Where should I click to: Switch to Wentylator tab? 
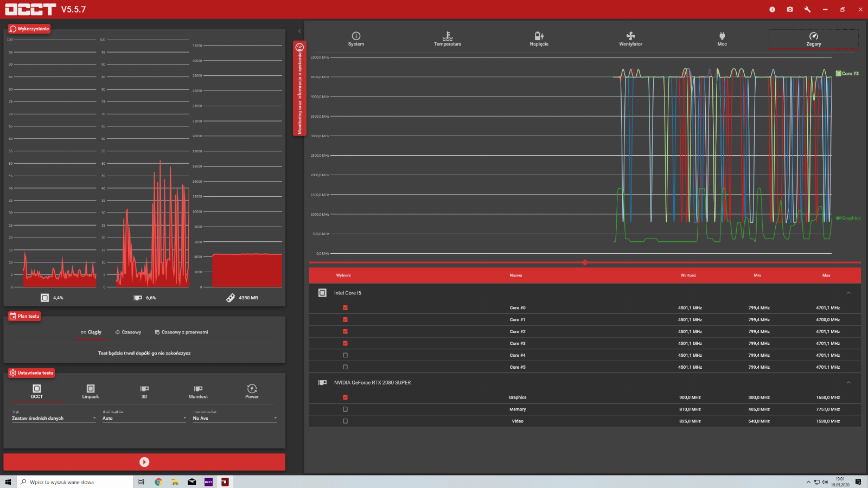[630, 39]
